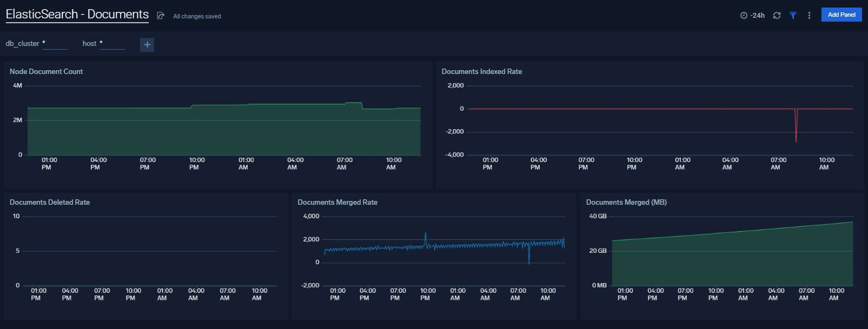Click the Add Panel button
Image resolution: width=868 pixels, height=329 pixels.
click(841, 15)
